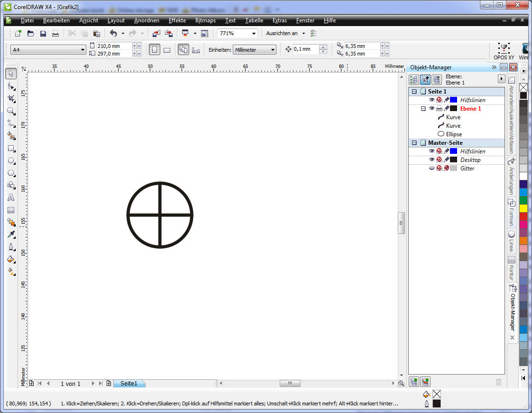Open the Einheiten units dropdown
Screen dimensions: 532x413
[273, 50]
